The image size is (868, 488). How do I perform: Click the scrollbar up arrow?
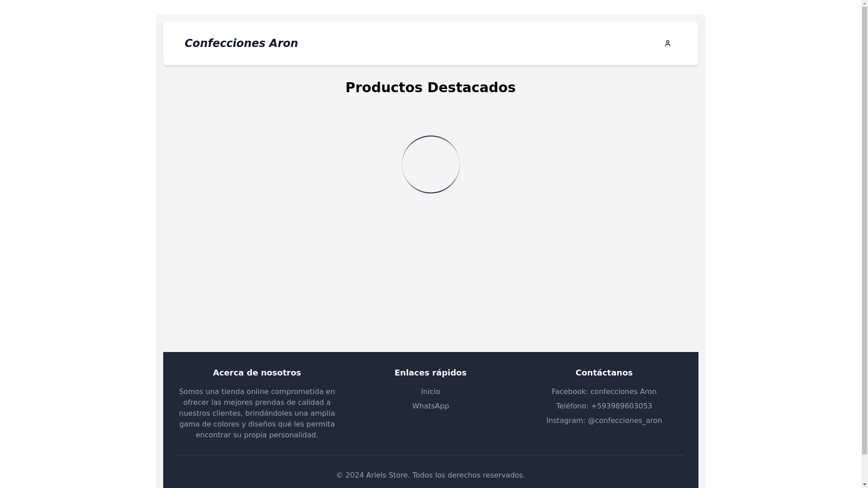click(864, 4)
